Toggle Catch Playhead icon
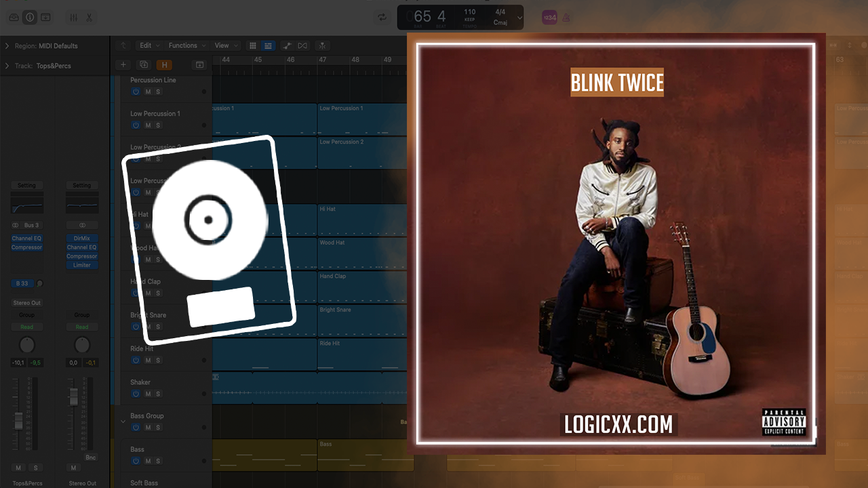 tap(322, 45)
